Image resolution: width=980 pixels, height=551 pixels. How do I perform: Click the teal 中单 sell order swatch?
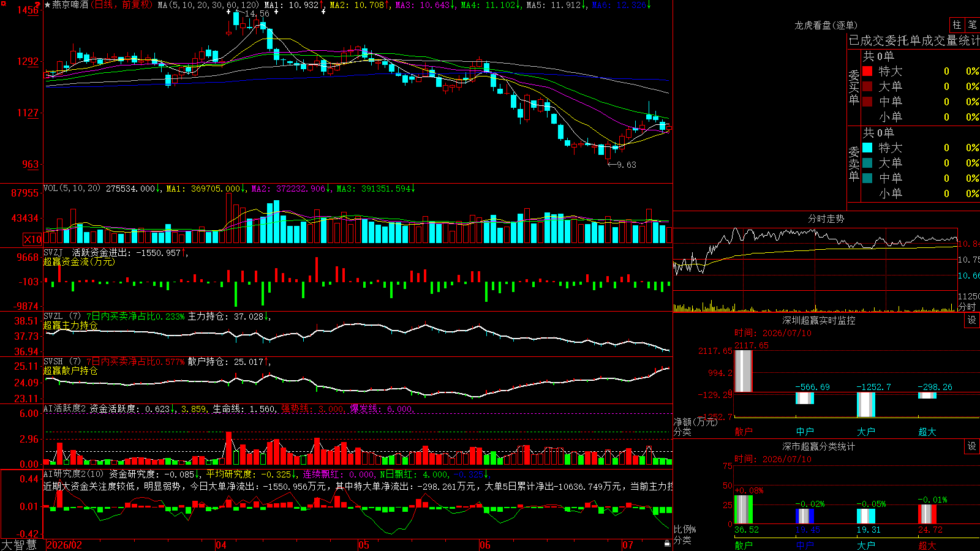coord(867,178)
